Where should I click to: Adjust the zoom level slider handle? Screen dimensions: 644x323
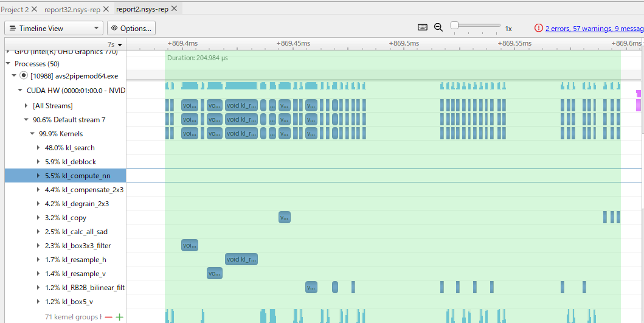(x=454, y=26)
